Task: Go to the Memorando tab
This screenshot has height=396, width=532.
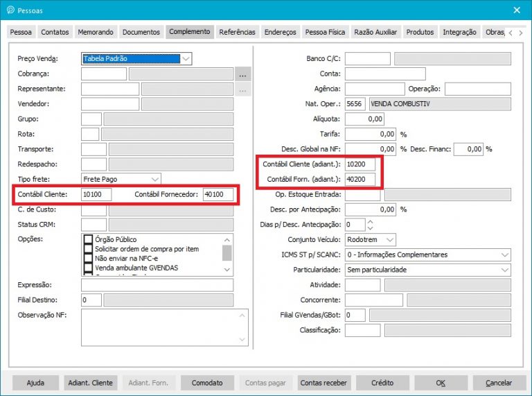Action: 96,32
